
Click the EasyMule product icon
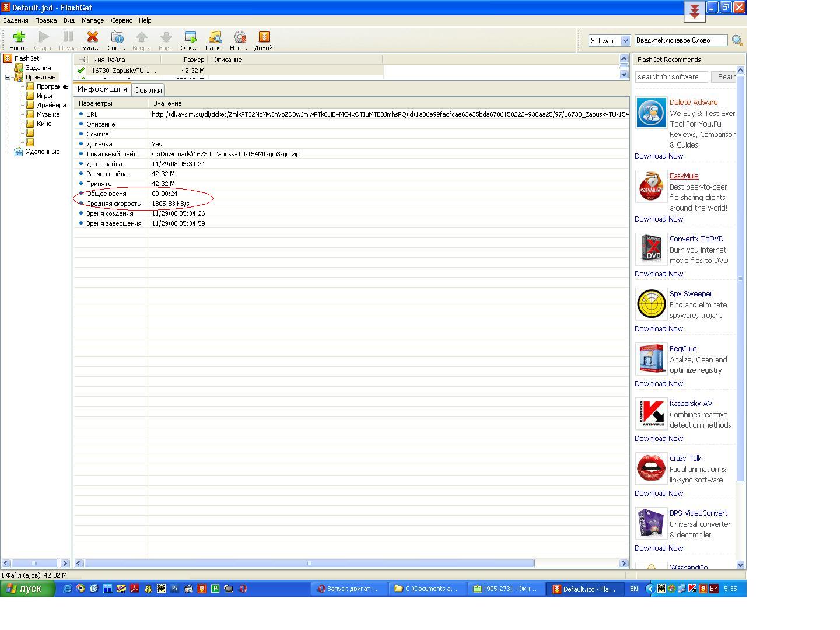point(651,186)
